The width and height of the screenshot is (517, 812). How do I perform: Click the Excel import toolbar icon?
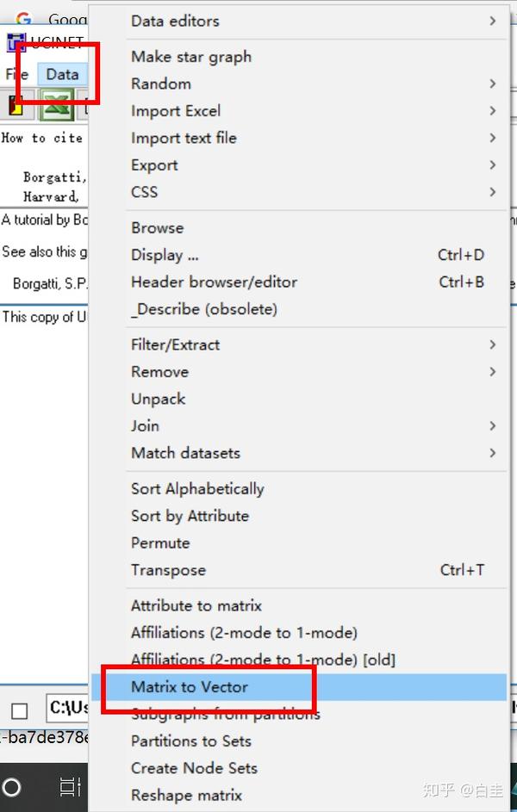click(57, 107)
